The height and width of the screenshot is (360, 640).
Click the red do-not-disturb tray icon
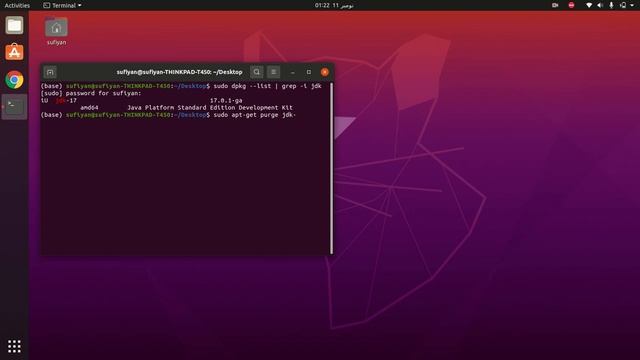(571, 5)
